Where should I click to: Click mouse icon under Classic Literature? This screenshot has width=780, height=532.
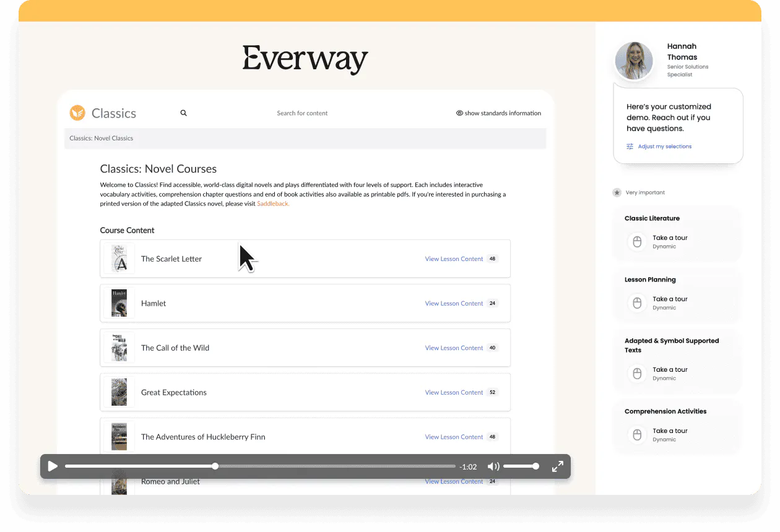pyautogui.click(x=637, y=241)
